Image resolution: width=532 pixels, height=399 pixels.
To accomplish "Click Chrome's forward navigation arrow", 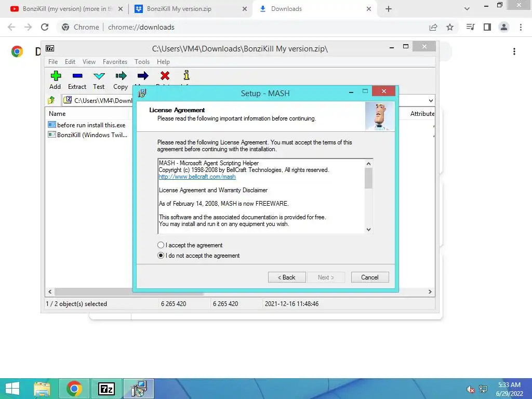I will [x=28, y=27].
